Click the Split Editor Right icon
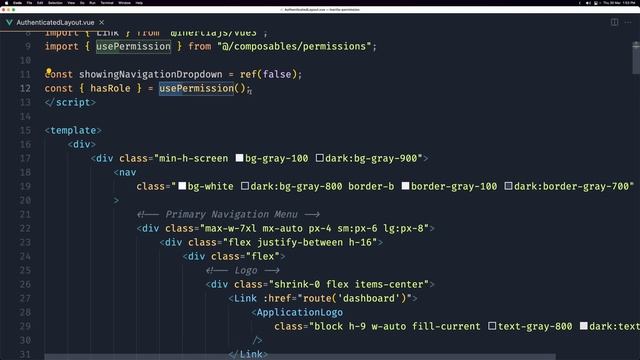This screenshot has height=360, width=640. click(x=614, y=22)
